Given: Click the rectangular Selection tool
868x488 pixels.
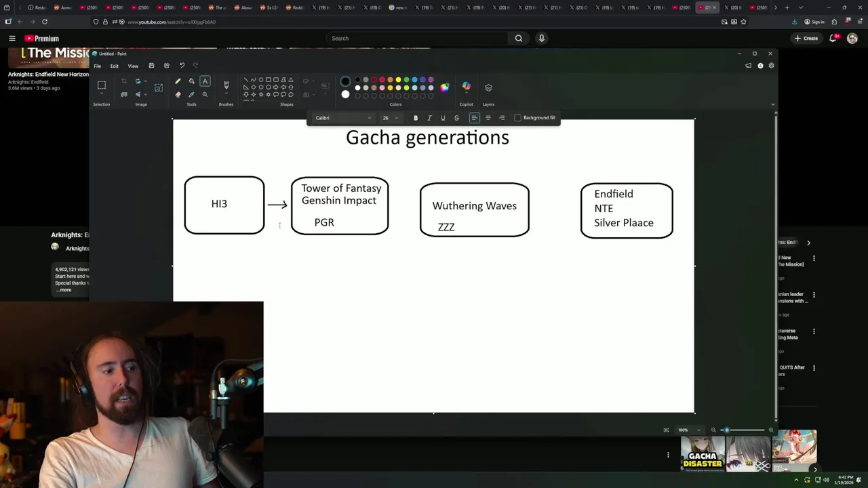Looking at the screenshot, I should tap(102, 85).
